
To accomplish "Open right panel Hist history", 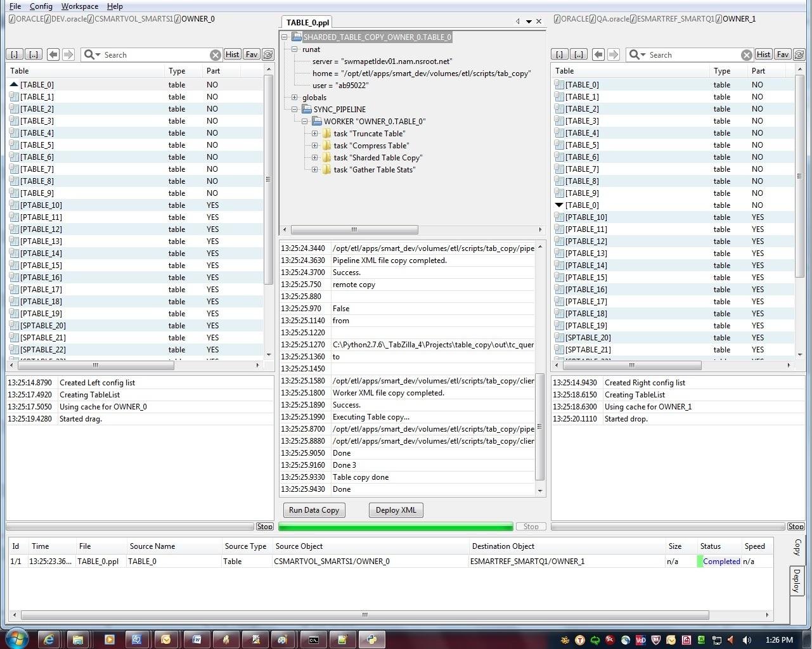I will tap(763, 55).
